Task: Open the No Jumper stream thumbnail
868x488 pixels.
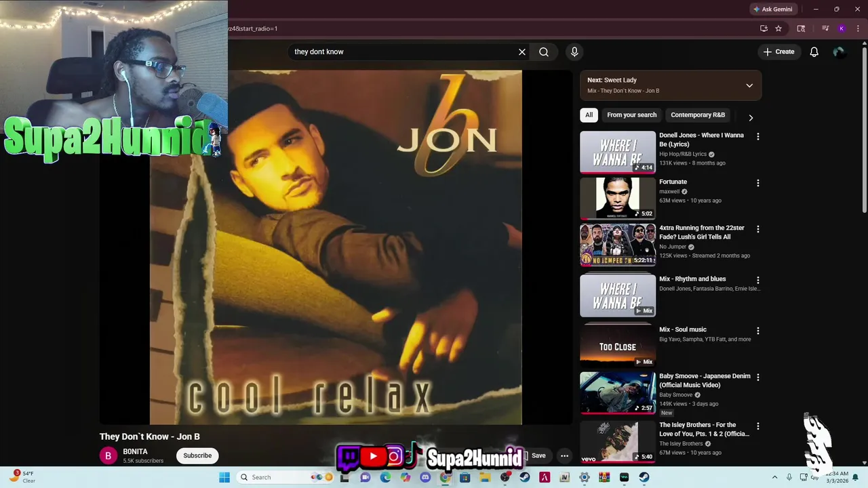Action: 618,245
